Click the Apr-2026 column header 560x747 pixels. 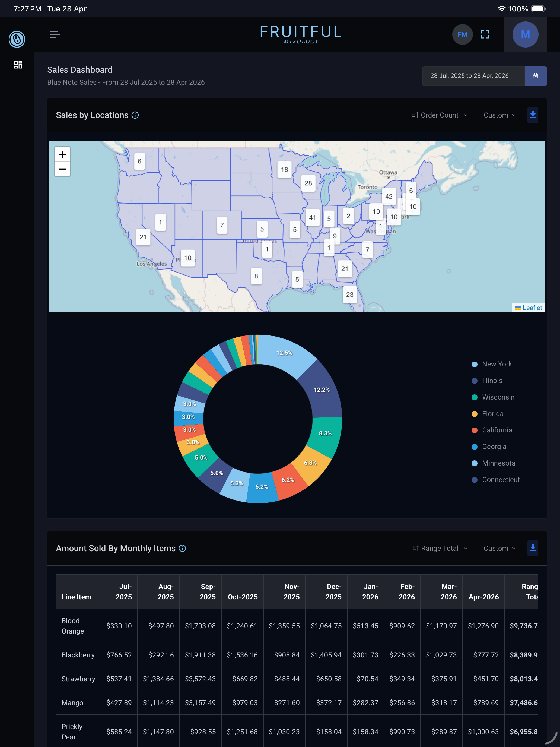483,592
